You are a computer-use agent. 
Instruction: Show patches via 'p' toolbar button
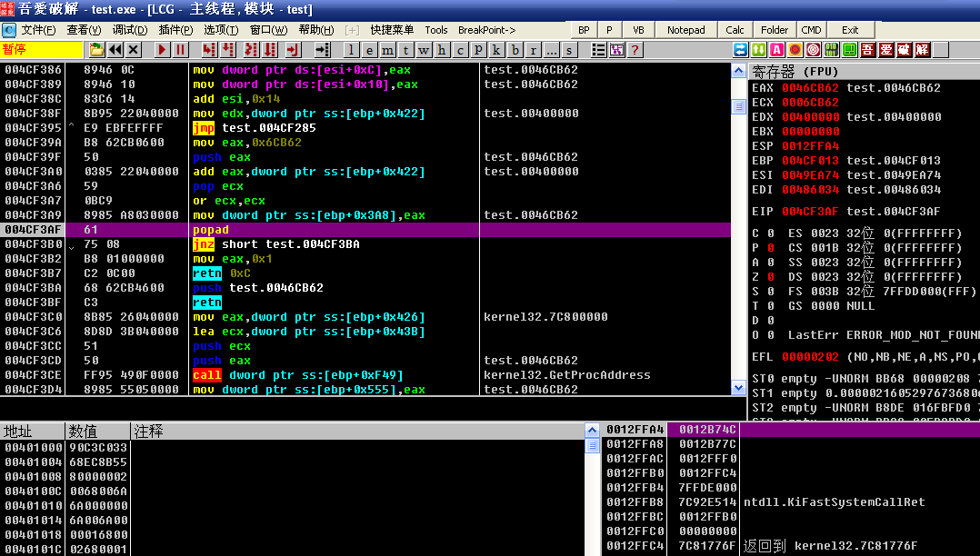pyautogui.click(x=479, y=50)
